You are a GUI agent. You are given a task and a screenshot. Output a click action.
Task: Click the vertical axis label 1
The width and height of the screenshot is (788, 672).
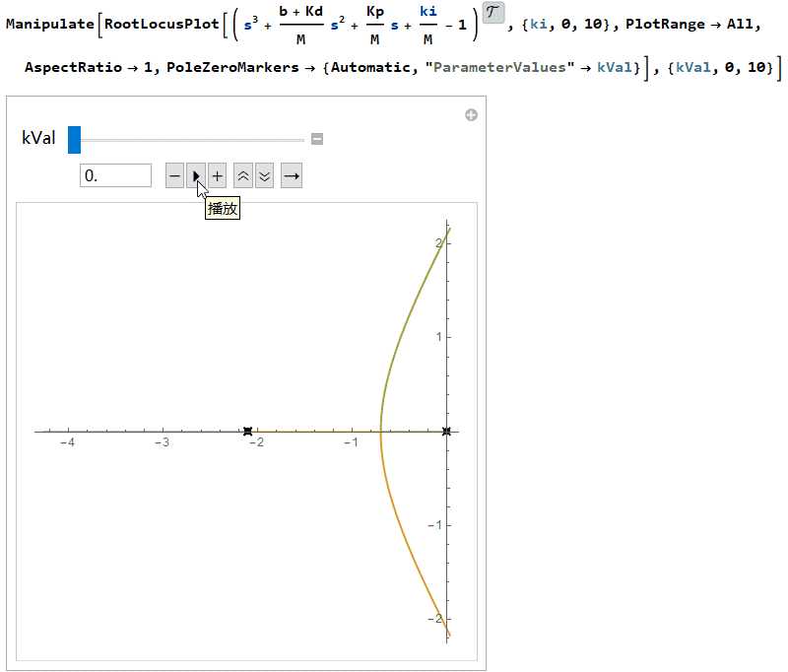click(438, 337)
